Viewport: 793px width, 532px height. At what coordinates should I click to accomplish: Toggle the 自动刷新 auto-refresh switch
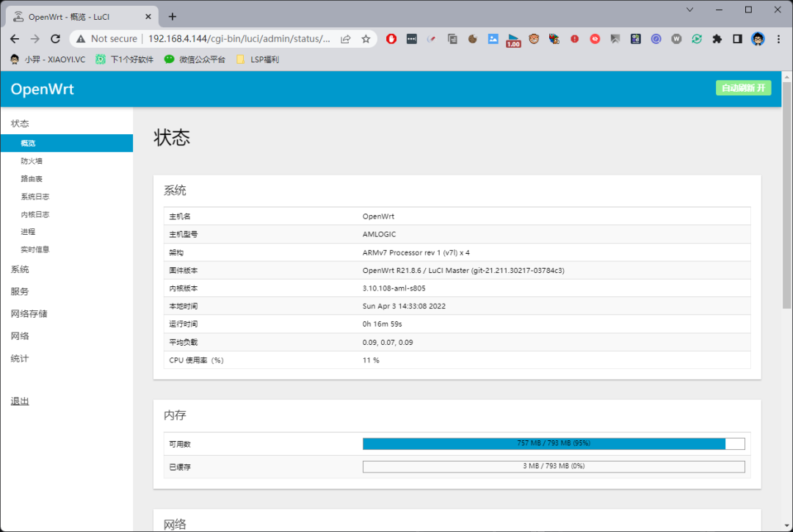click(743, 88)
